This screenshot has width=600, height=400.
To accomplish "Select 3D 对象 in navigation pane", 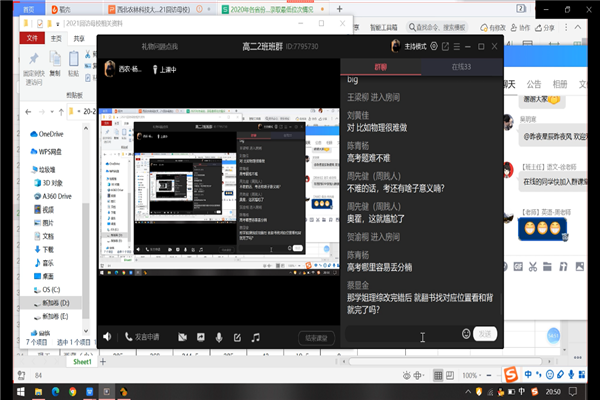I will pos(49,183).
